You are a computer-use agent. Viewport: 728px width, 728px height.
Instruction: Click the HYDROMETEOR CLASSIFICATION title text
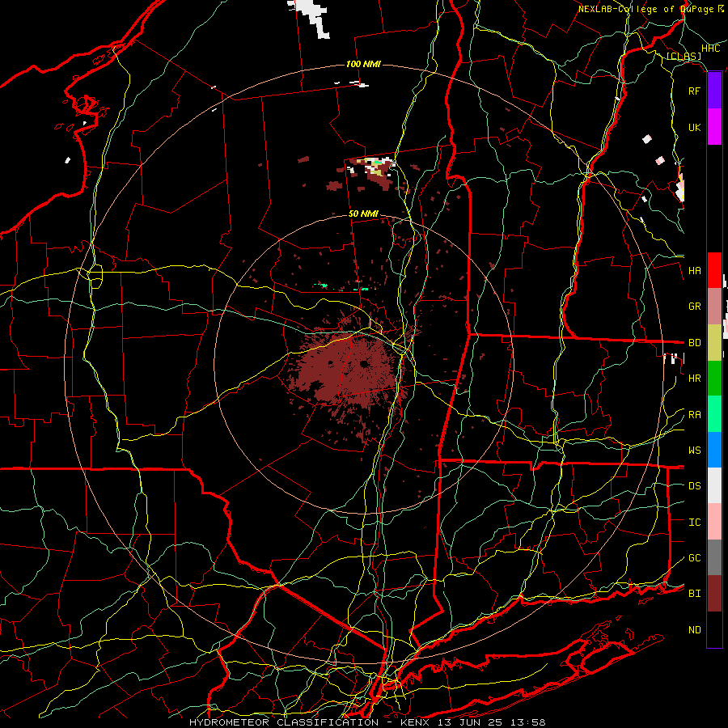coord(284,722)
